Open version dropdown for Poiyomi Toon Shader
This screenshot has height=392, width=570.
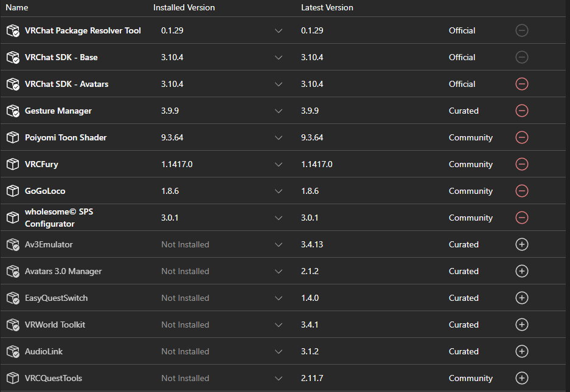tap(279, 138)
